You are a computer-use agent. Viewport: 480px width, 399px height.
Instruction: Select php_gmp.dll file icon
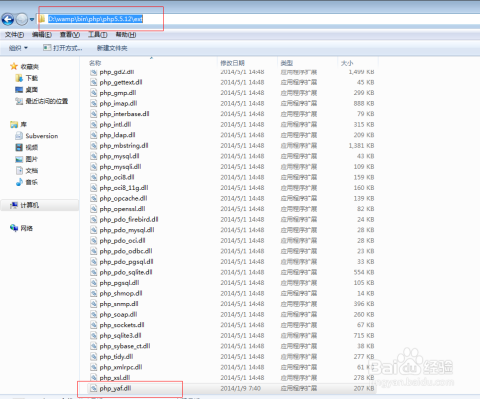(94, 93)
